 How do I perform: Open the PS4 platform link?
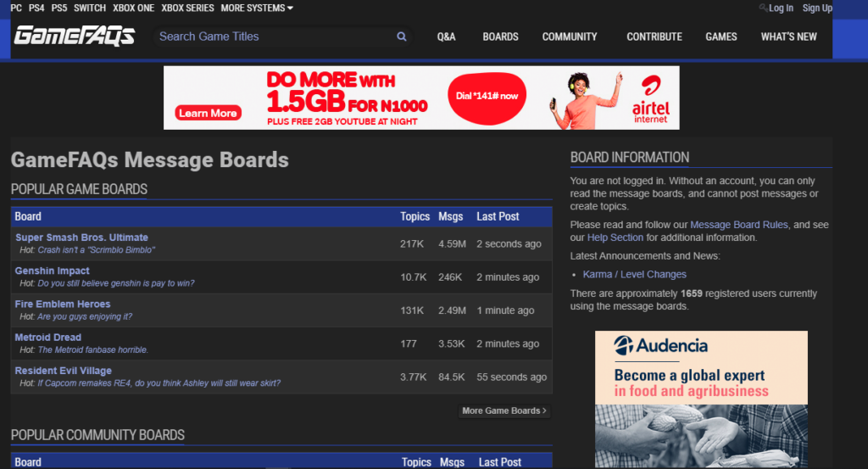tap(36, 8)
